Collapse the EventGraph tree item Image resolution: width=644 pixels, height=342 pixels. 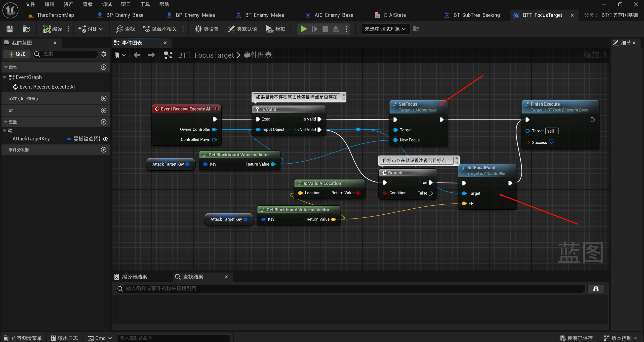(5, 77)
